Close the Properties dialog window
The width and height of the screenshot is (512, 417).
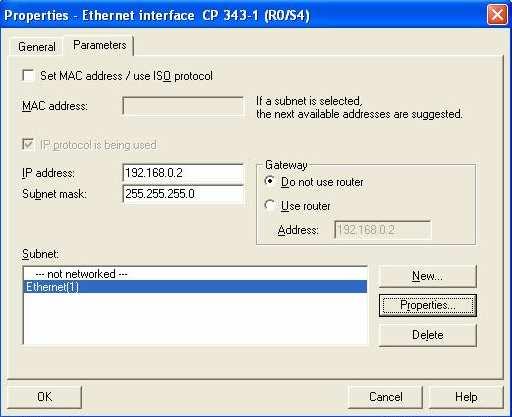[497, 15]
